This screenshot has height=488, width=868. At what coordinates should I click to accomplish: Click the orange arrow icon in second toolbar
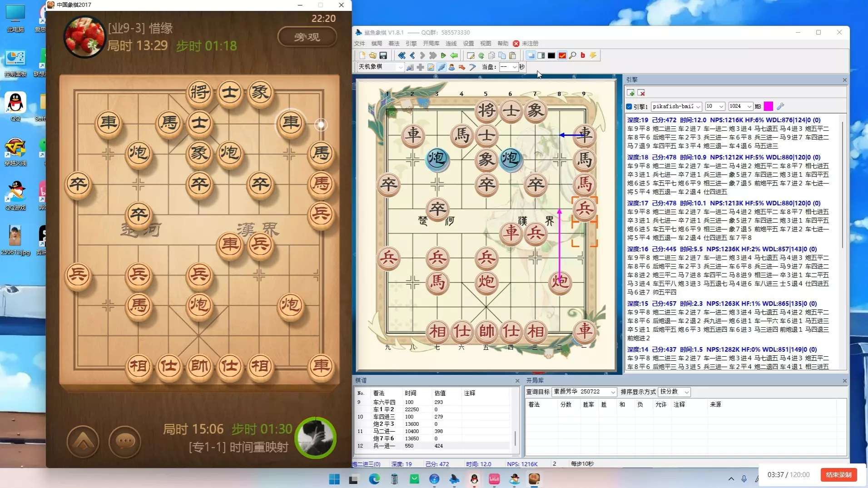pos(462,67)
